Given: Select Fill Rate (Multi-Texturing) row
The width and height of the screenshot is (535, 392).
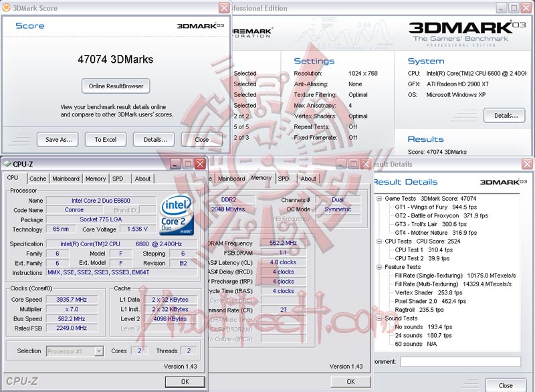Looking at the screenshot, I should [453, 284].
